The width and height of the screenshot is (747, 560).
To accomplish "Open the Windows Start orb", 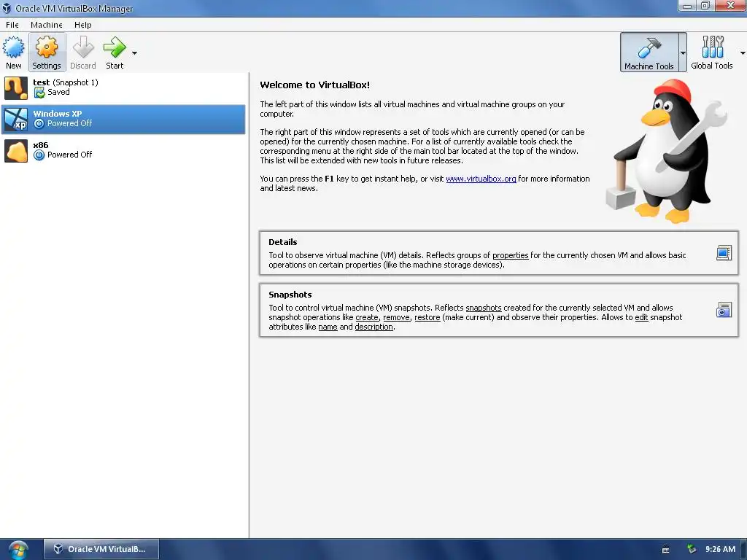I will (x=18, y=550).
